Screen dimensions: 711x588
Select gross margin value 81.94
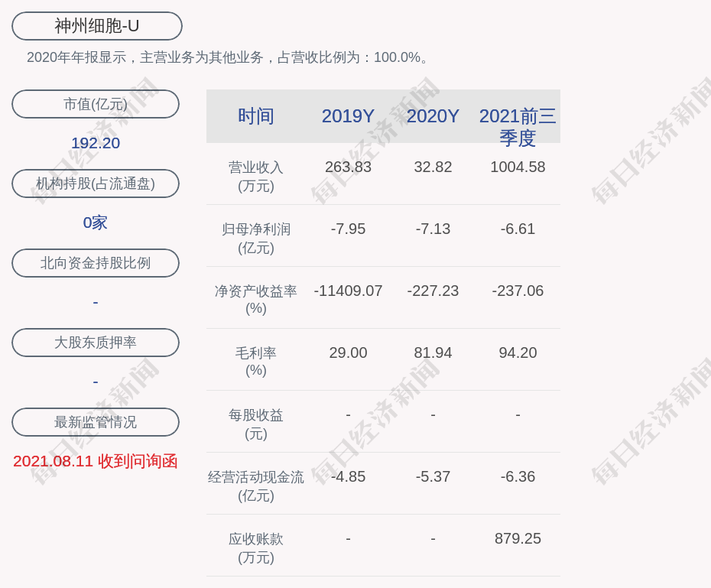click(x=433, y=352)
